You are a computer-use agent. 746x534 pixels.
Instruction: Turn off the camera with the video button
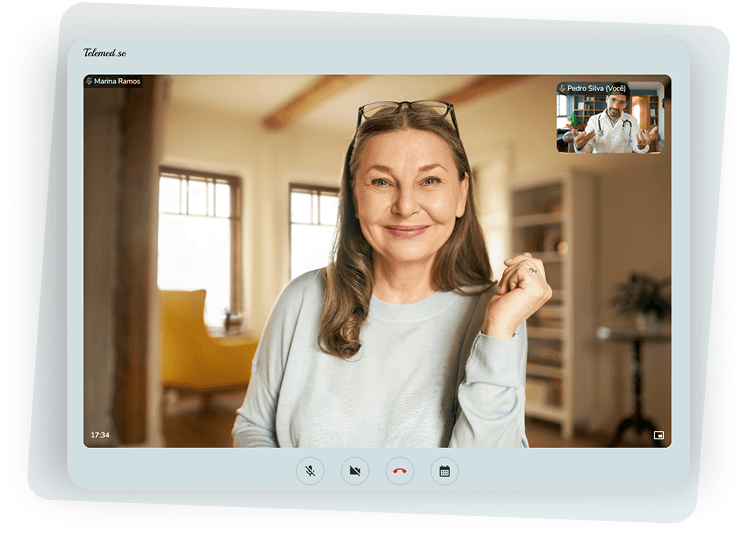[x=355, y=471]
